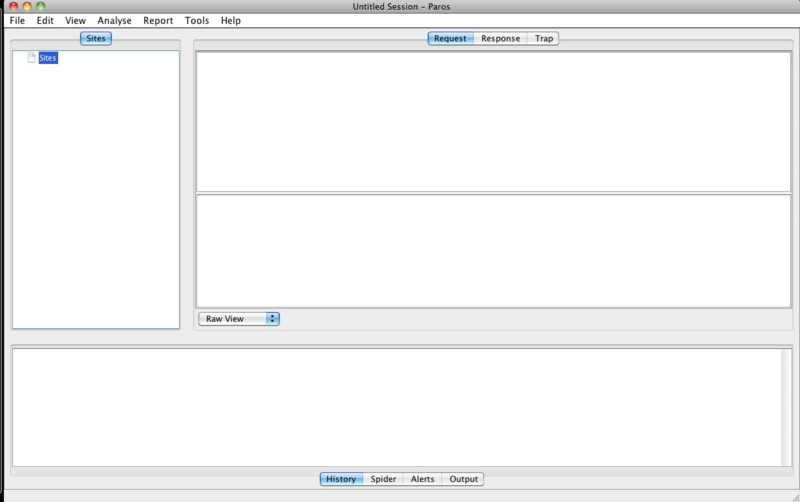
Task: Switch to the Trap tab
Action: [x=543, y=38]
